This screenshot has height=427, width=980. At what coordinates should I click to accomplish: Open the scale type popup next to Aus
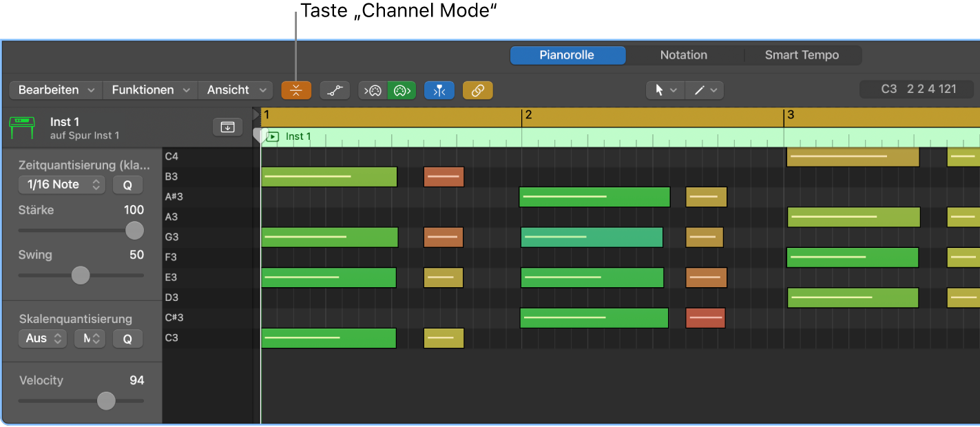(90, 338)
